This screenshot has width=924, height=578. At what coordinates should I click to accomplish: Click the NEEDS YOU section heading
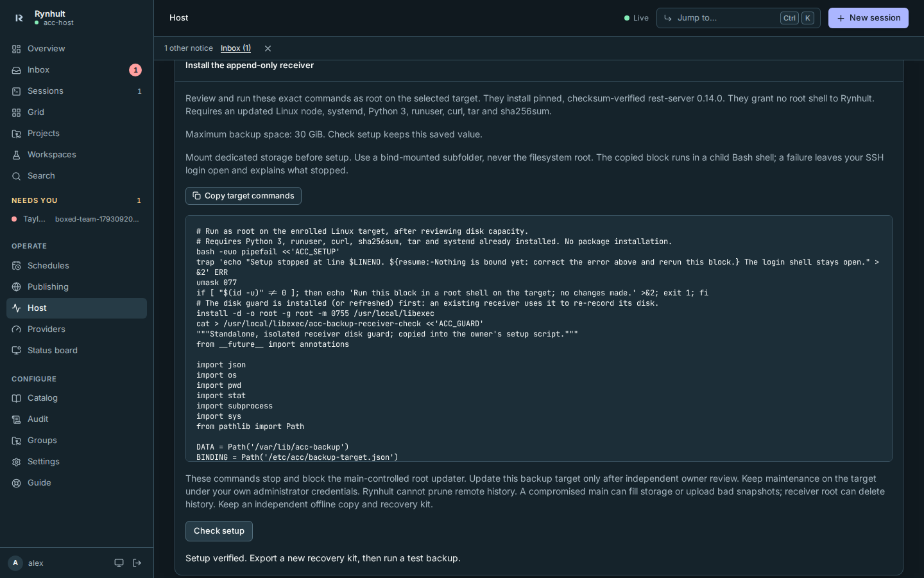35,200
